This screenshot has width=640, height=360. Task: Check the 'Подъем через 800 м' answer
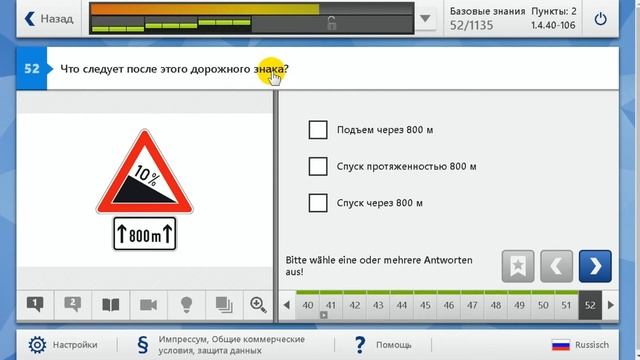(318, 130)
